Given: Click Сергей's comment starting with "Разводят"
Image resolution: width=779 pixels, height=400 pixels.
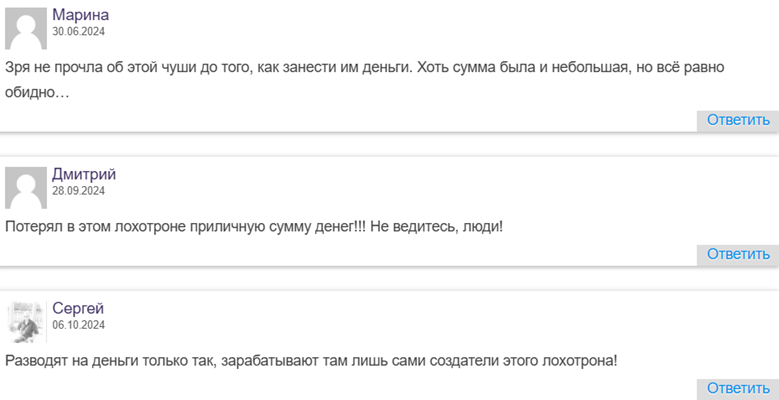Looking at the screenshot, I should [310, 360].
